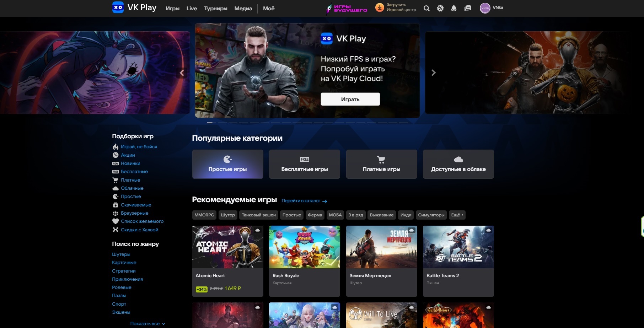Open the Моё menu item
The height and width of the screenshot is (328, 644).
269,9
